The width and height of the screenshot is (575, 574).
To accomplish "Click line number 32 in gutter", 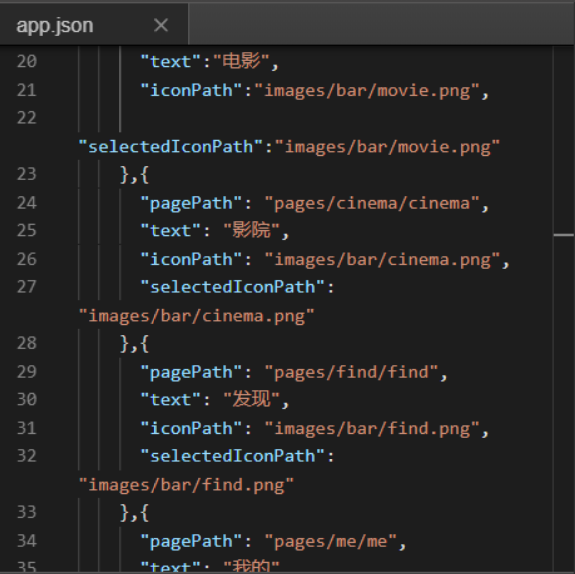I will [x=27, y=456].
